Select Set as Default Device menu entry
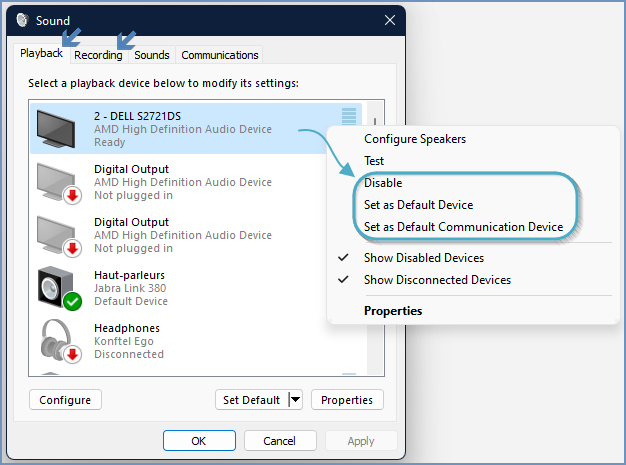Viewport: 626px width, 465px height. 418,205
